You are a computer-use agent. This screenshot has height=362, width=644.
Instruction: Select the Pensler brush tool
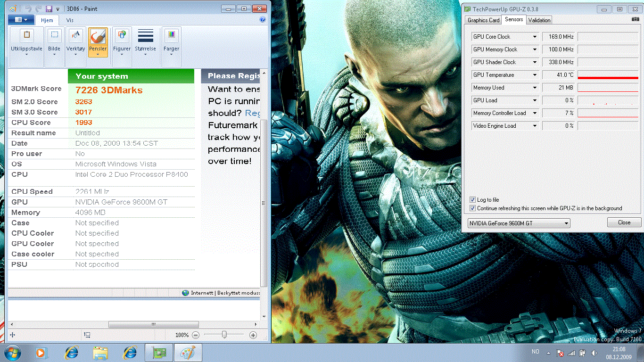tap(98, 43)
